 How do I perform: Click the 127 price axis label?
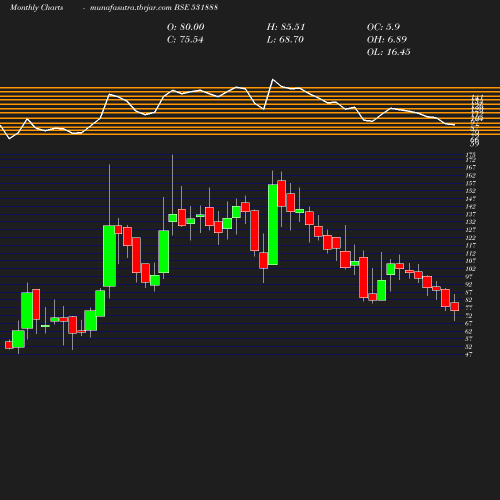click(x=470, y=230)
